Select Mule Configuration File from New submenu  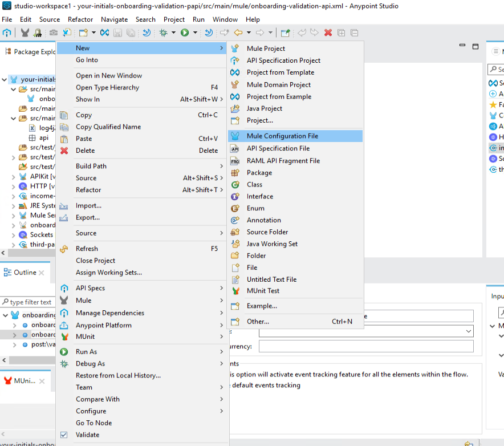(282, 136)
